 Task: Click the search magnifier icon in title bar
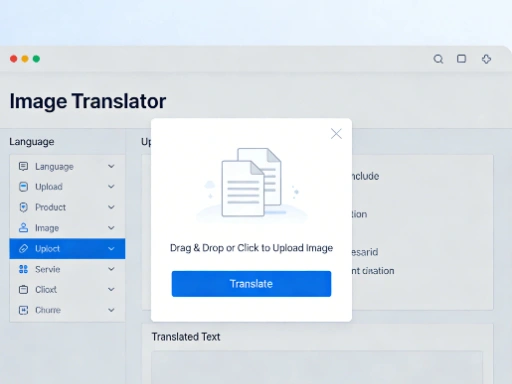pyautogui.click(x=438, y=59)
